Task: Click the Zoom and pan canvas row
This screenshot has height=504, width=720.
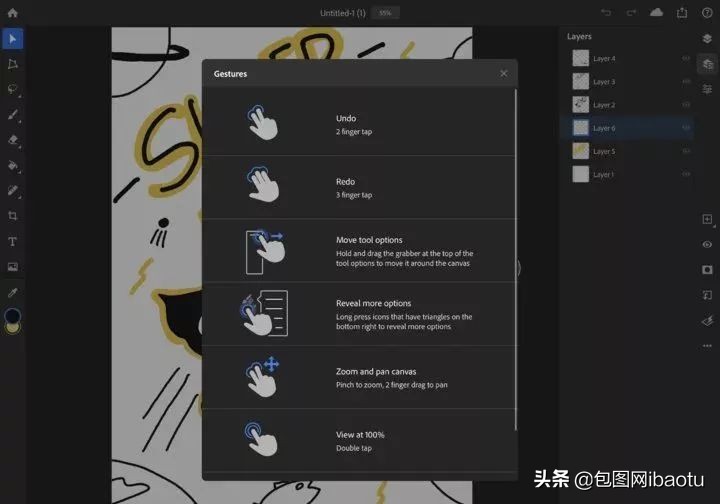Action: pos(359,377)
